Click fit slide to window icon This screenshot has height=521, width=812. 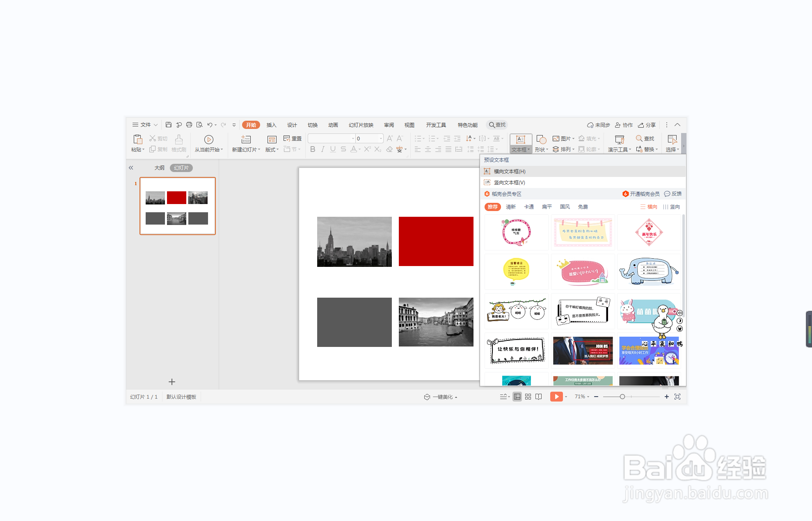pos(677,397)
